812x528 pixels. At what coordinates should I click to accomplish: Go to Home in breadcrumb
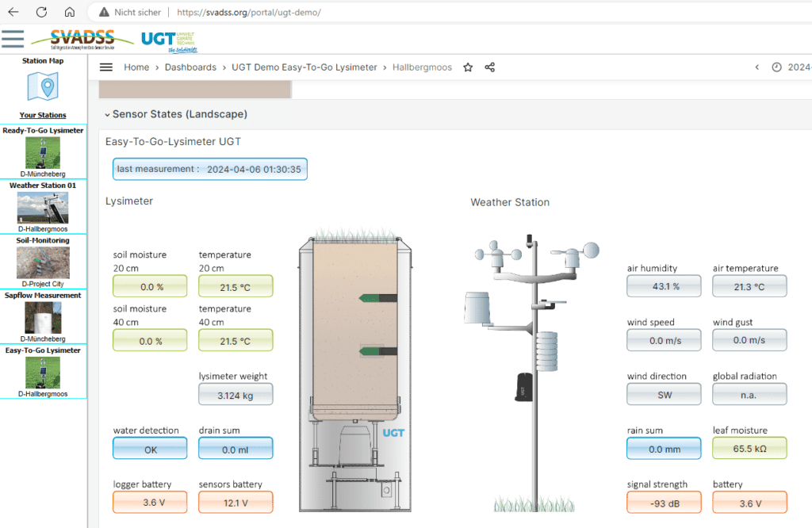pos(136,67)
